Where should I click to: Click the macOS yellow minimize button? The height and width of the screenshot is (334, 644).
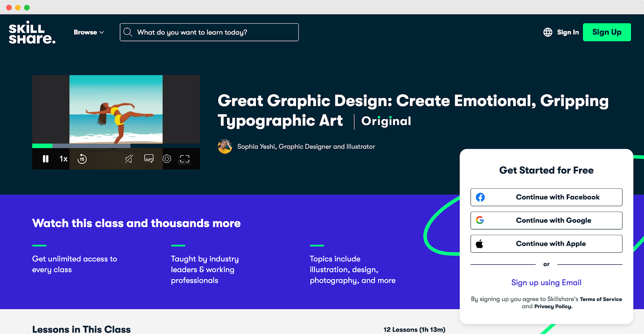click(18, 7)
